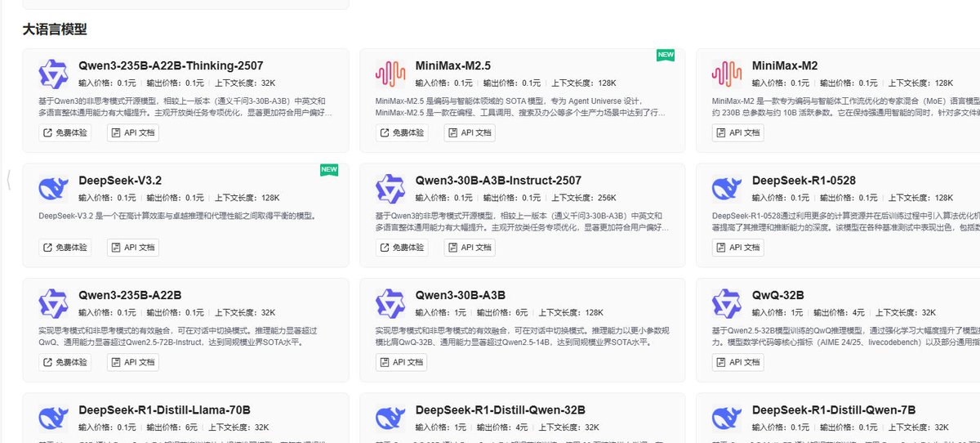
Task: Open API 文档 on the MiniMax-M2 card
Action: [738, 132]
